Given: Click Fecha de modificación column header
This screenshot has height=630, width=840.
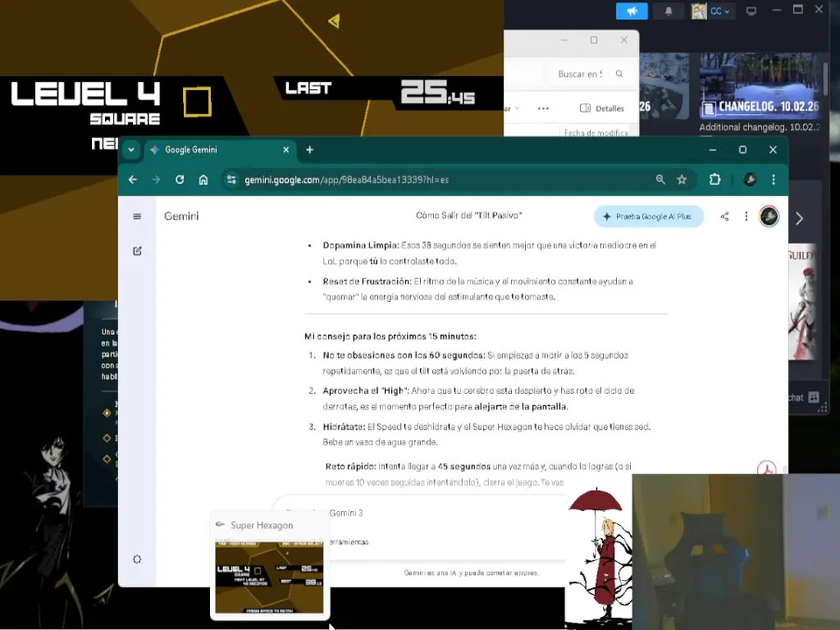Looking at the screenshot, I should pyautogui.click(x=596, y=132).
